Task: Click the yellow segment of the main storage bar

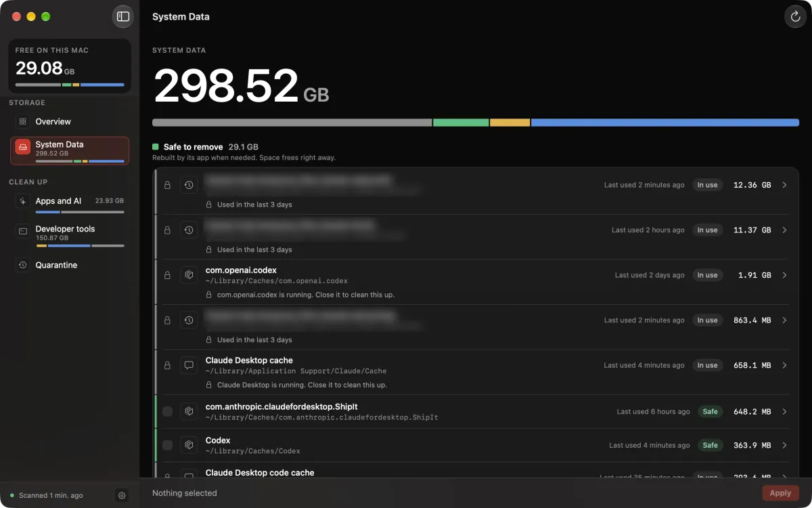Action: tap(510, 123)
